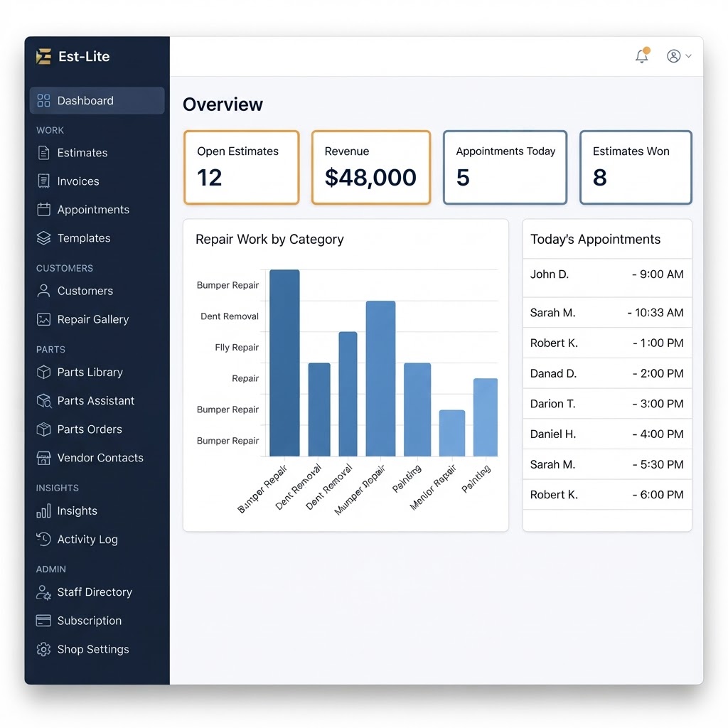This screenshot has width=728, height=728.
Task: Click the Parts Orders package icon
Action: [43, 429]
